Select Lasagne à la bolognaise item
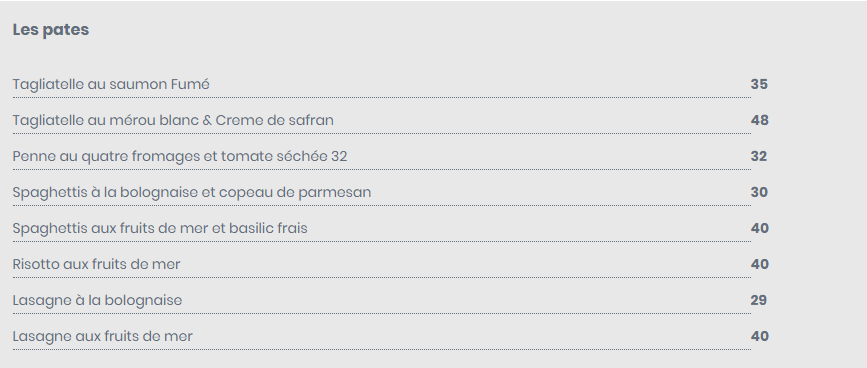 pyautogui.click(x=97, y=300)
